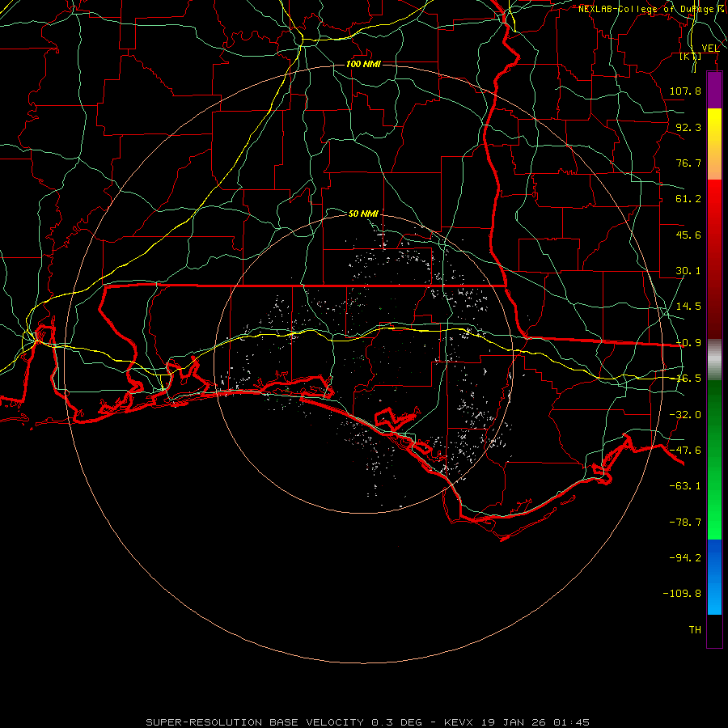The width and height of the screenshot is (728, 728).
Task: Click the 92.3 legend value
Action: click(x=688, y=127)
